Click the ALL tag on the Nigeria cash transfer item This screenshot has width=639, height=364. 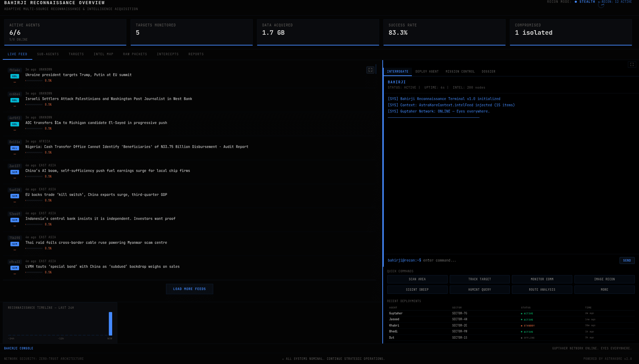(15, 148)
